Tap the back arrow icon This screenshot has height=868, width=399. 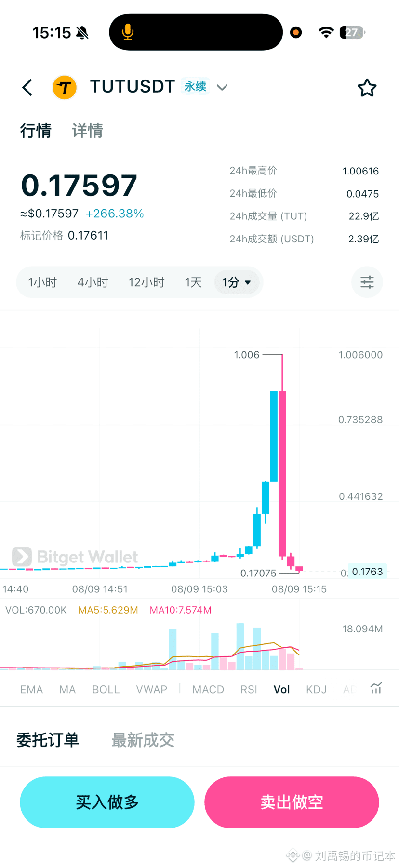pyautogui.click(x=27, y=88)
